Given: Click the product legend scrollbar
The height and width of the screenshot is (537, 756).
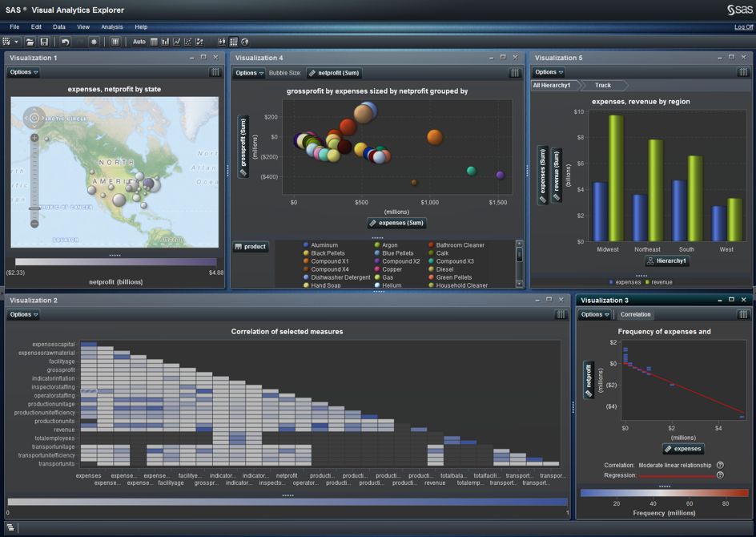Looking at the screenshot, I should click(519, 255).
